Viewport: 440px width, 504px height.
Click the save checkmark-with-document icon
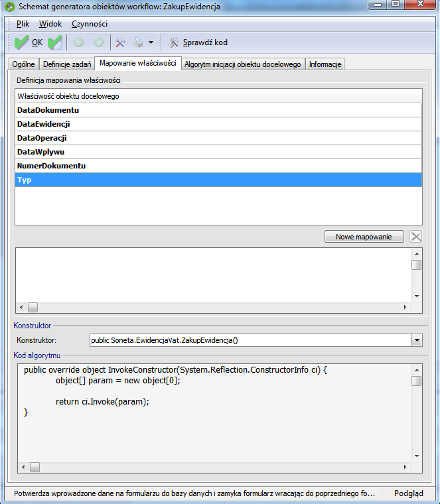(55, 42)
